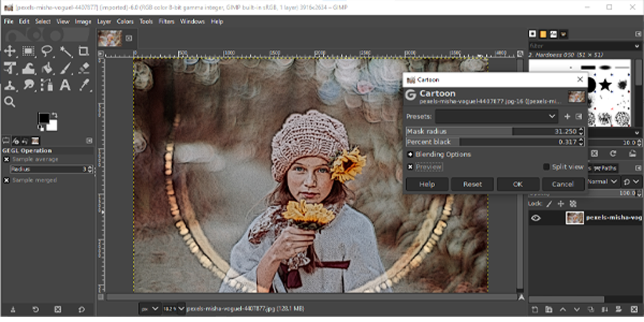644x322 pixels.
Task: Toggle lock pixels icon in Layers panel
Action: [548, 204]
